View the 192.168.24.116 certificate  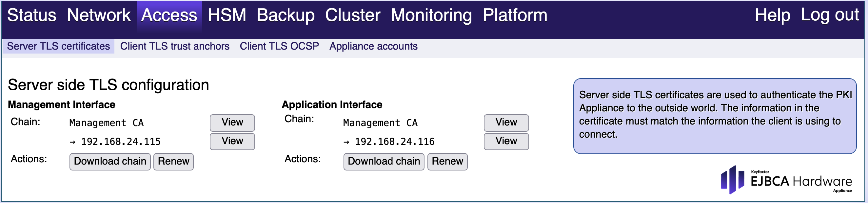[506, 141]
